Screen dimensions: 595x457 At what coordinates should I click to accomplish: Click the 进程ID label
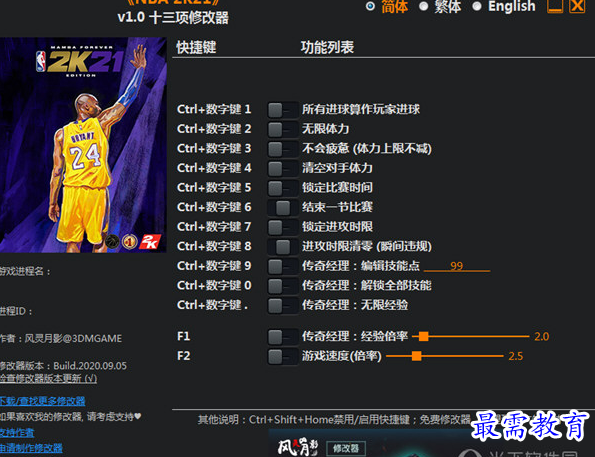pyautogui.click(x=16, y=312)
